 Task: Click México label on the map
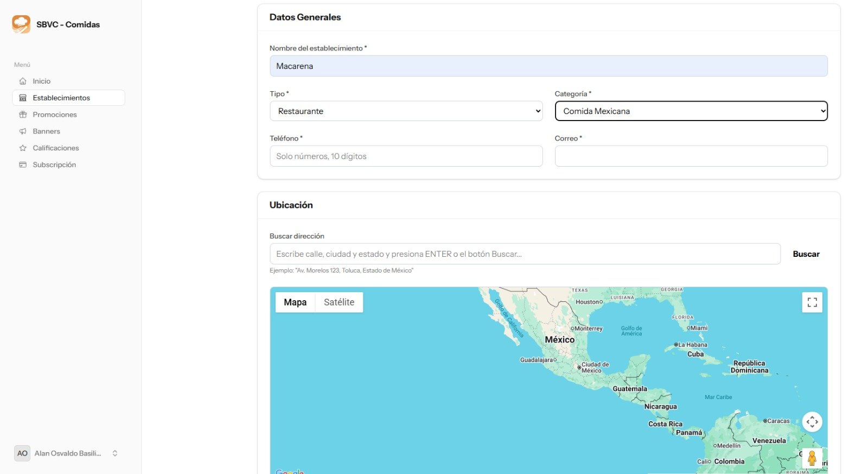(x=560, y=339)
